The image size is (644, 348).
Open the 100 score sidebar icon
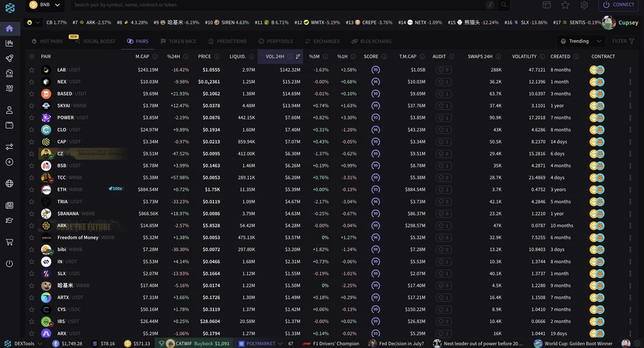[x=9, y=88]
